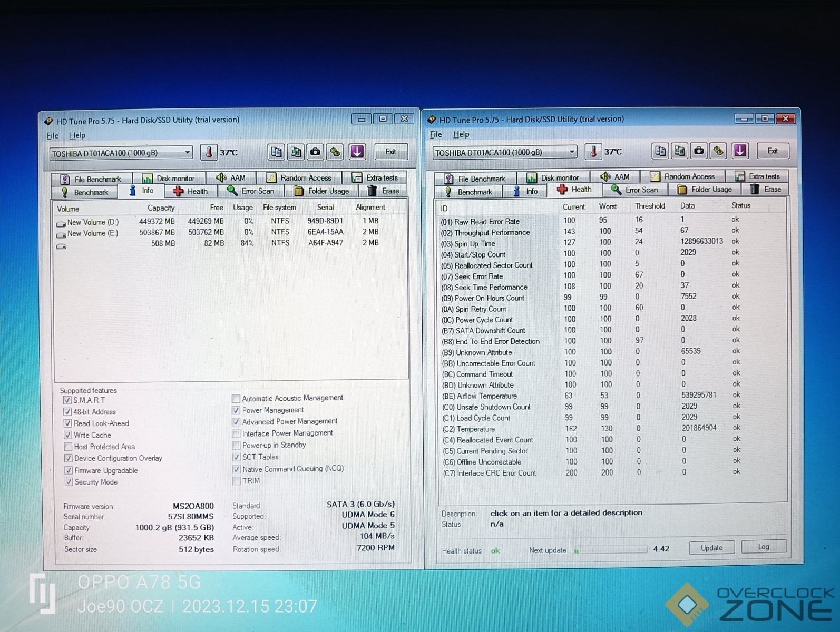This screenshot has height=632, width=840.
Task: Switch to Error Scan tab in right window
Action: pyautogui.click(x=635, y=190)
